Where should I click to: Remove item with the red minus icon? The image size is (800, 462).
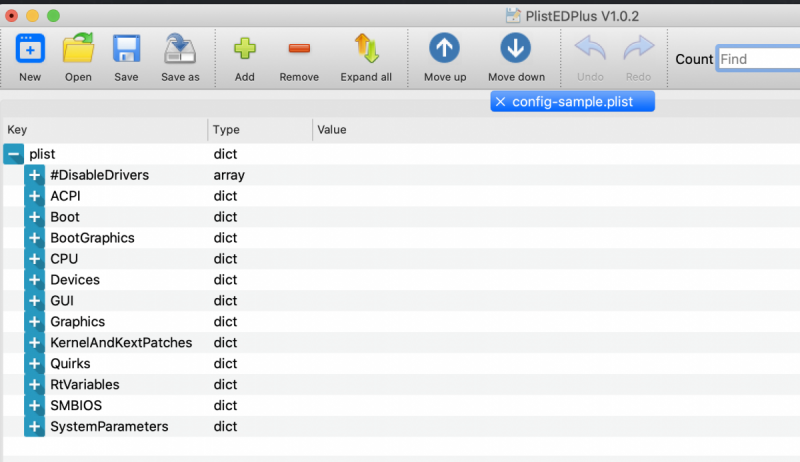pyautogui.click(x=299, y=48)
